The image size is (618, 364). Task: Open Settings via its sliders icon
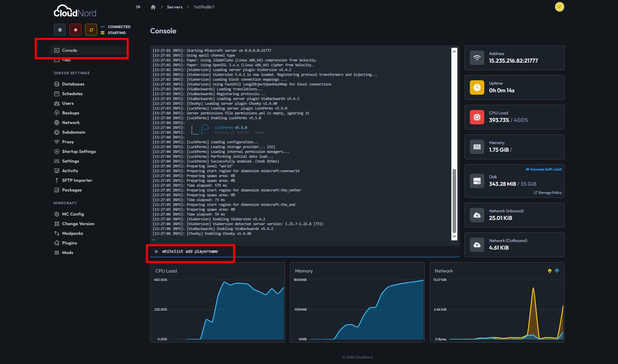pos(57,161)
